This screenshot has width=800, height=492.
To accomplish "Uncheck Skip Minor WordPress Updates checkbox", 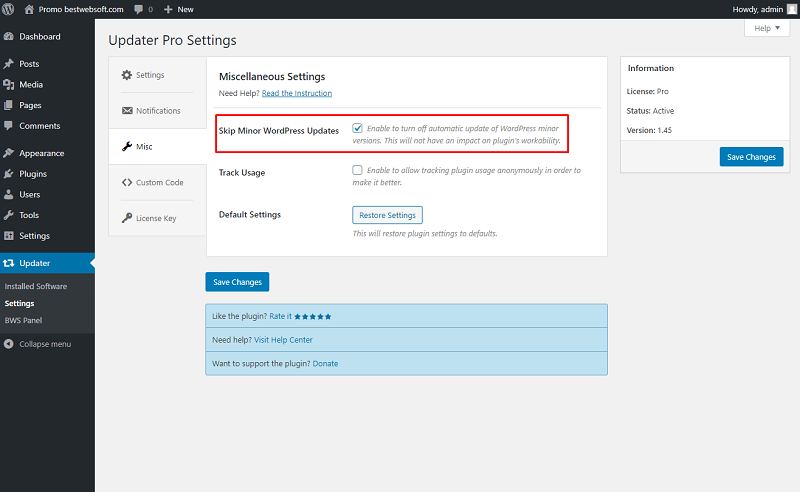I will (x=357, y=128).
